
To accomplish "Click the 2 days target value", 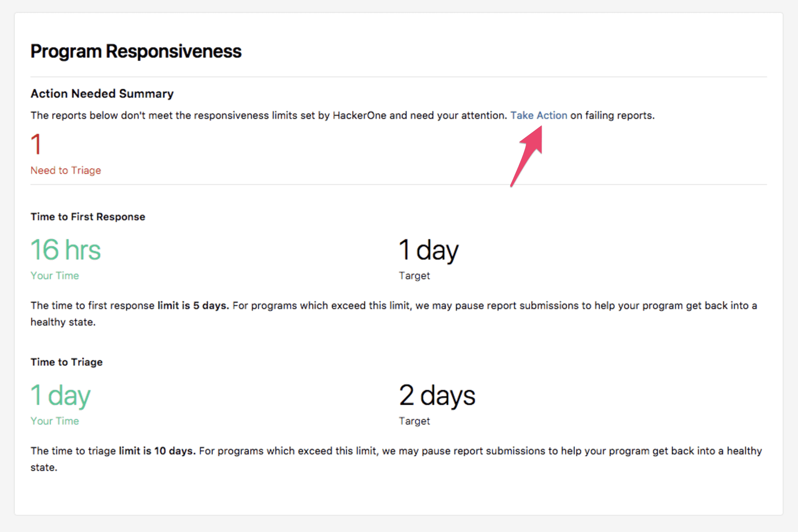I will pyautogui.click(x=437, y=396).
